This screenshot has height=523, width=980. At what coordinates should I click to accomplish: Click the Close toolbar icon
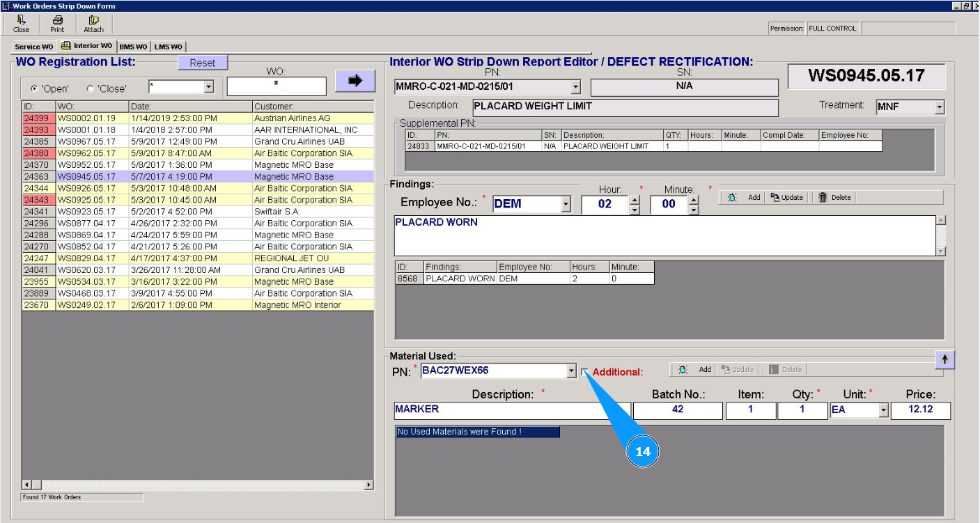click(21, 21)
